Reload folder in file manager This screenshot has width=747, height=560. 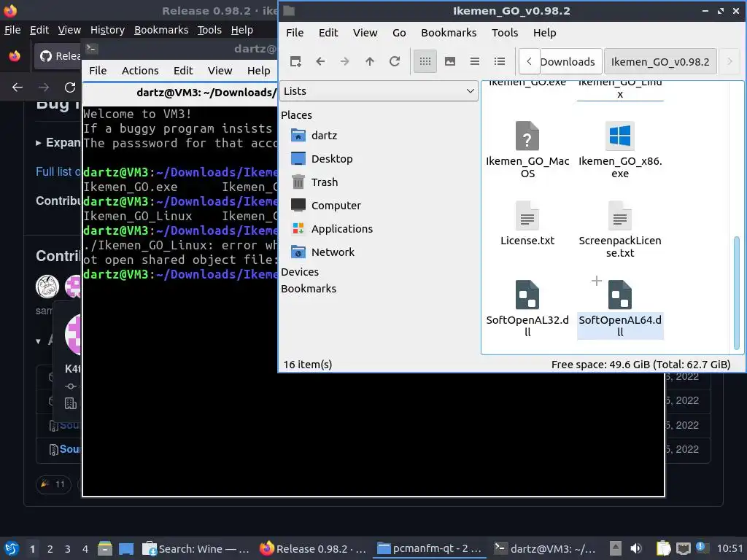pos(395,61)
